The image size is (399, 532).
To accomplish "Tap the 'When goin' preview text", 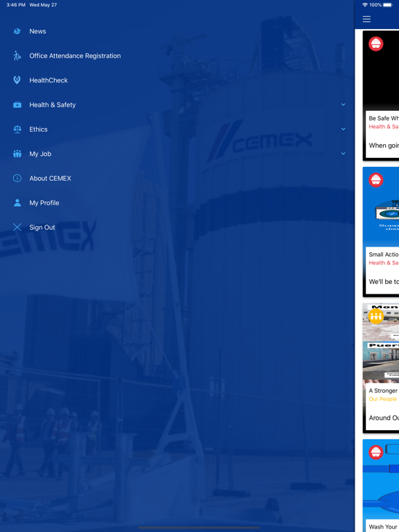I will pyautogui.click(x=384, y=145).
